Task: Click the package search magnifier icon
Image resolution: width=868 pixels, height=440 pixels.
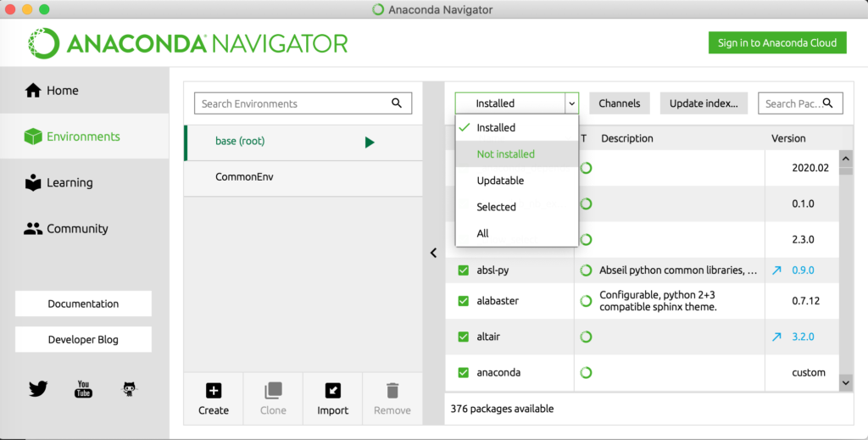Action: 827,103
